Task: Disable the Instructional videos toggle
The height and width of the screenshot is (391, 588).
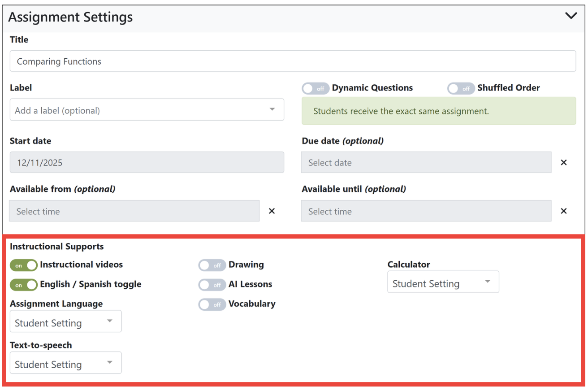Action: pyautogui.click(x=24, y=265)
